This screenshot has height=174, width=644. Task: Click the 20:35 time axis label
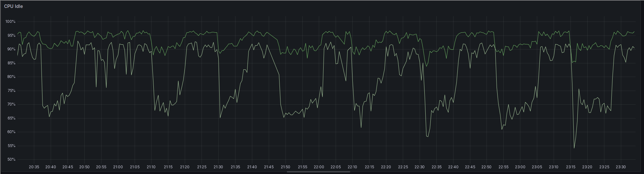(x=34, y=167)
